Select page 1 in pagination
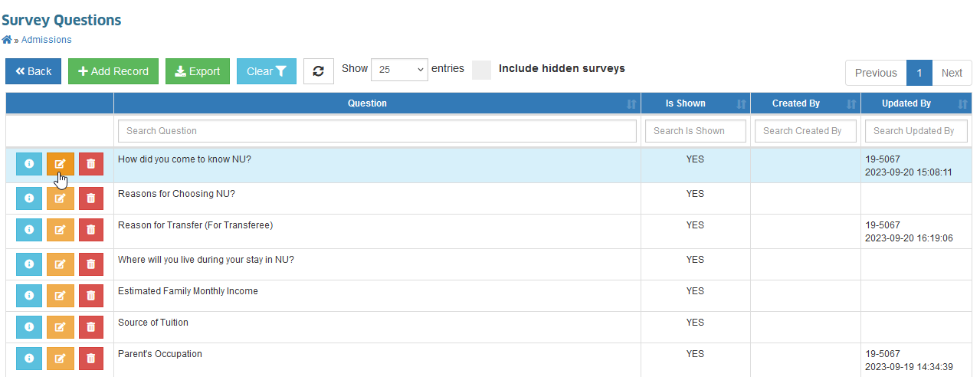 coord(919,73)
